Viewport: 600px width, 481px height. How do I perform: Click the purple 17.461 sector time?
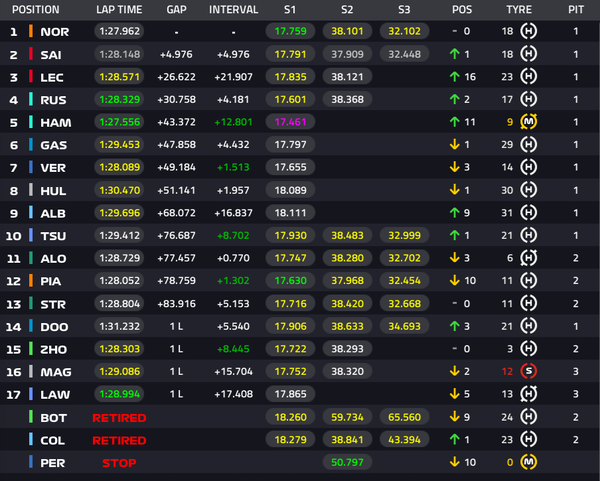290,122
